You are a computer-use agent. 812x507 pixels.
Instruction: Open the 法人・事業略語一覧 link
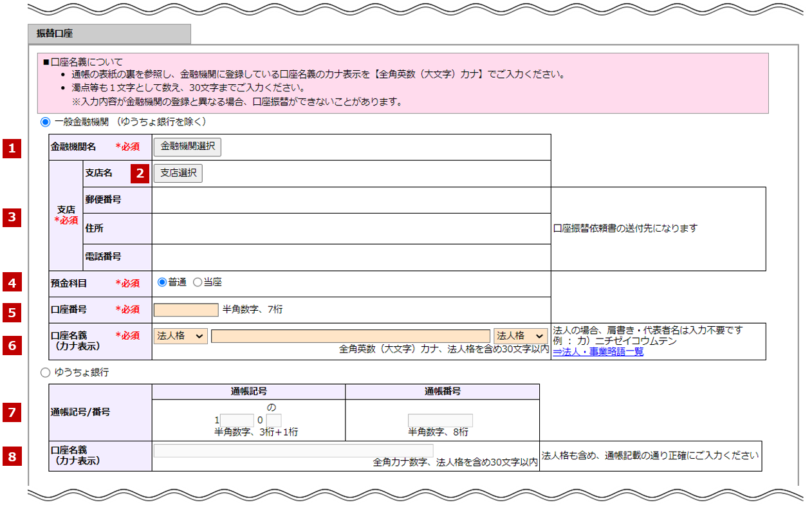[598, 351]
